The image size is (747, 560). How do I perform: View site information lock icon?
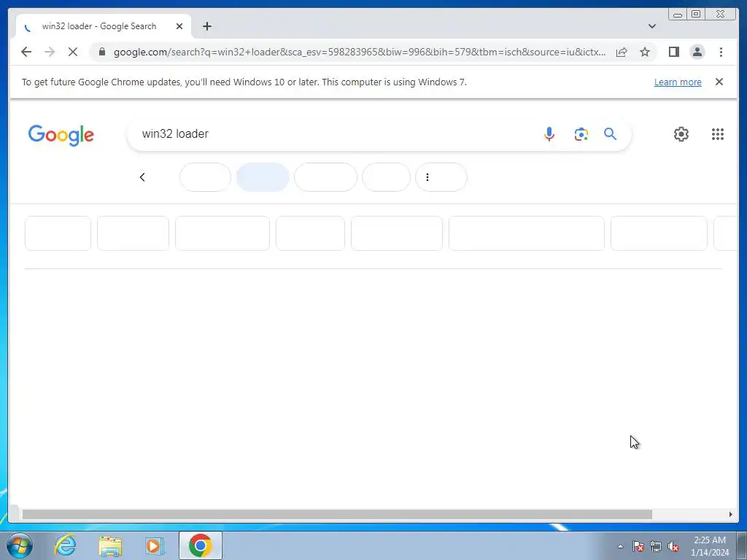(x=101, y=52)
